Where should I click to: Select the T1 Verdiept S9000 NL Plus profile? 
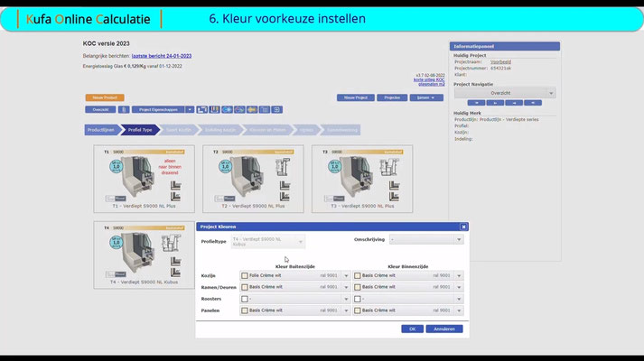145,179
